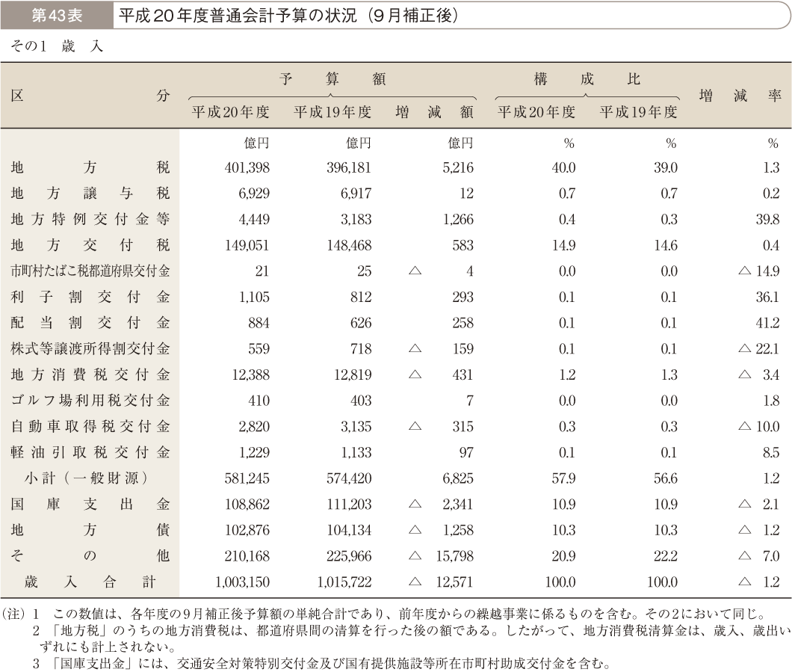Click the 増減率 column header
Image resolution: width=792 pixels, height=672 pixels.
(739, 96)
